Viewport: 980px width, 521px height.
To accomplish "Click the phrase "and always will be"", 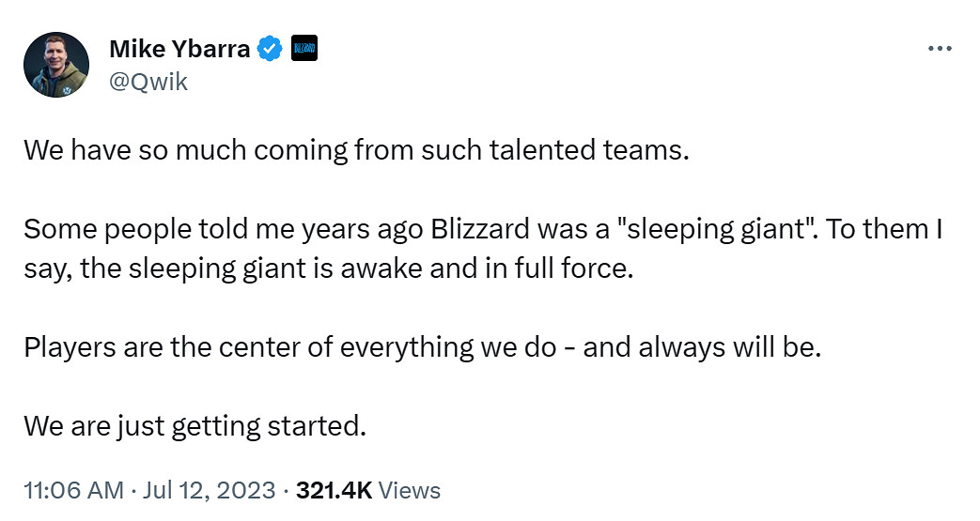I will click(x=703, y=347).
